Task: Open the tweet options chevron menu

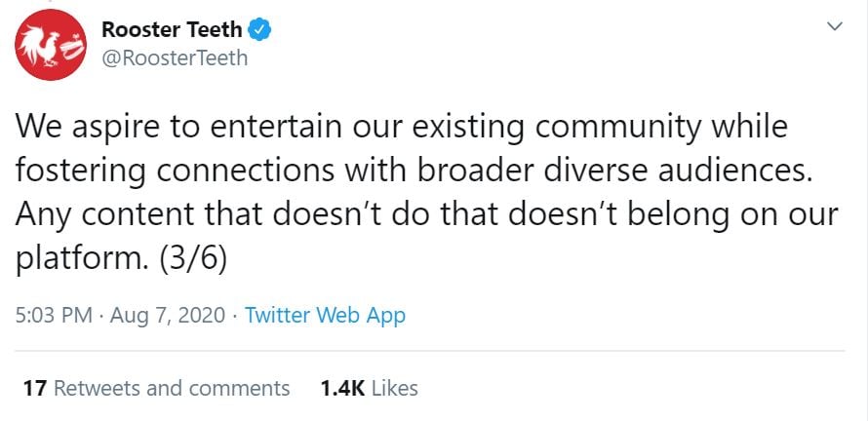Action: [834, 26]
